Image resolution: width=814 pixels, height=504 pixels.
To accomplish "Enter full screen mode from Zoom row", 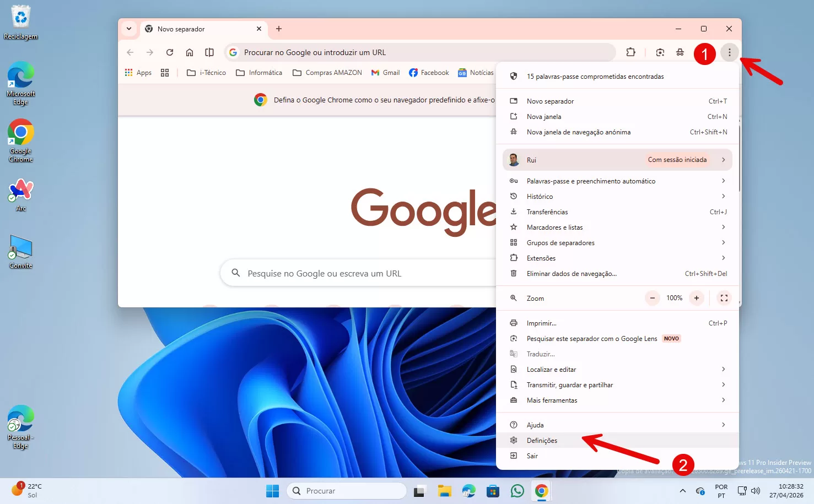I will (x=724, y=298).
